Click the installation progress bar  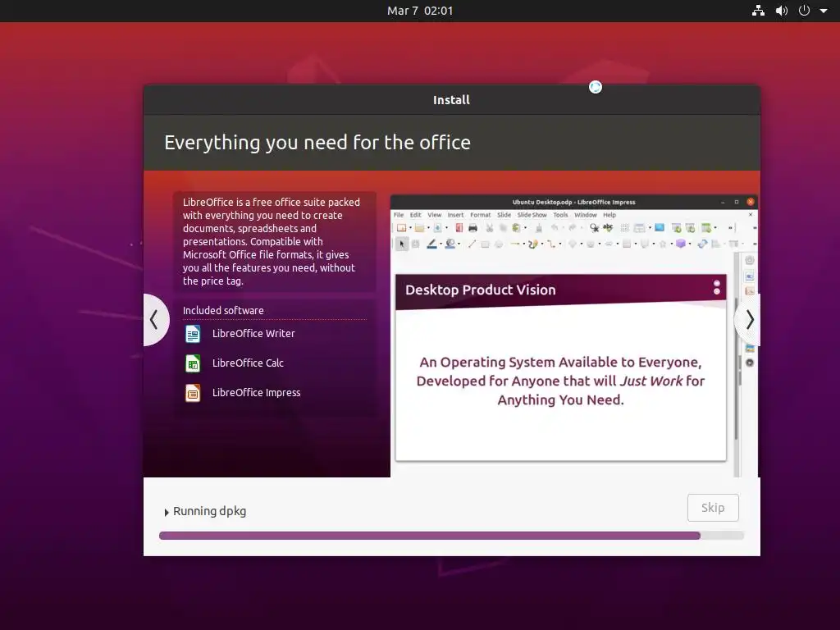451,535
